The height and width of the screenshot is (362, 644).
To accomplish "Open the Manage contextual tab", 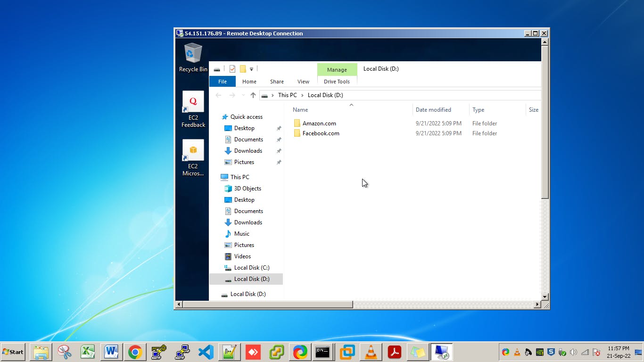I will 337,70.
